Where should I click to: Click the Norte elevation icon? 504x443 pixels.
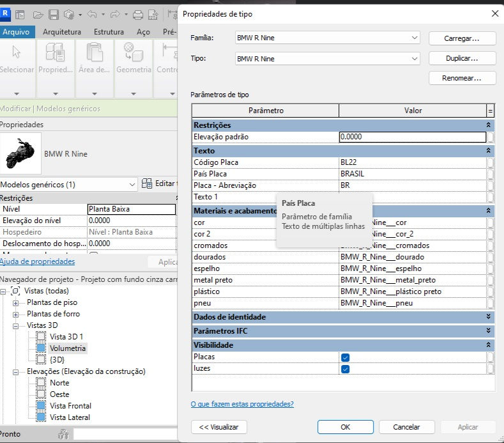point(41,382)
